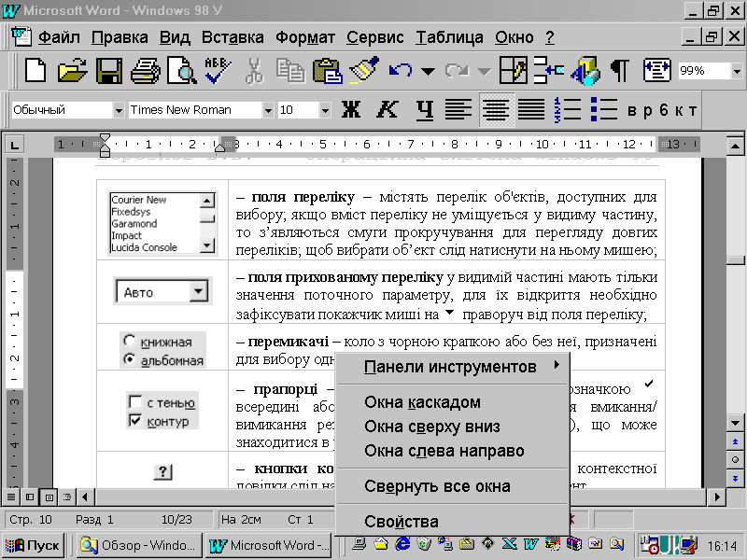This screenshot has width=747, height=560.
Task: Open the Пуск Start menu
Action: pos(32,545)
